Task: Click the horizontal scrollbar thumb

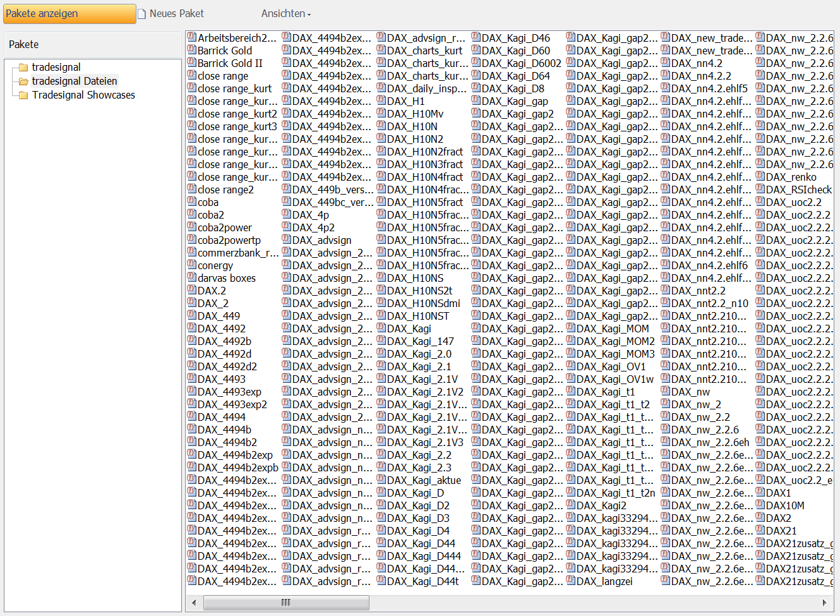Action: click(286, 602)
